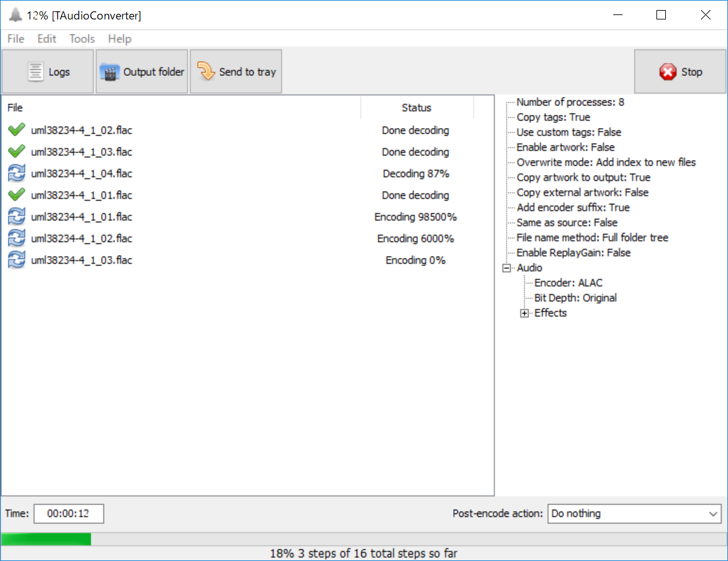Open the Tools menu
728x561 pixels.
82,38
